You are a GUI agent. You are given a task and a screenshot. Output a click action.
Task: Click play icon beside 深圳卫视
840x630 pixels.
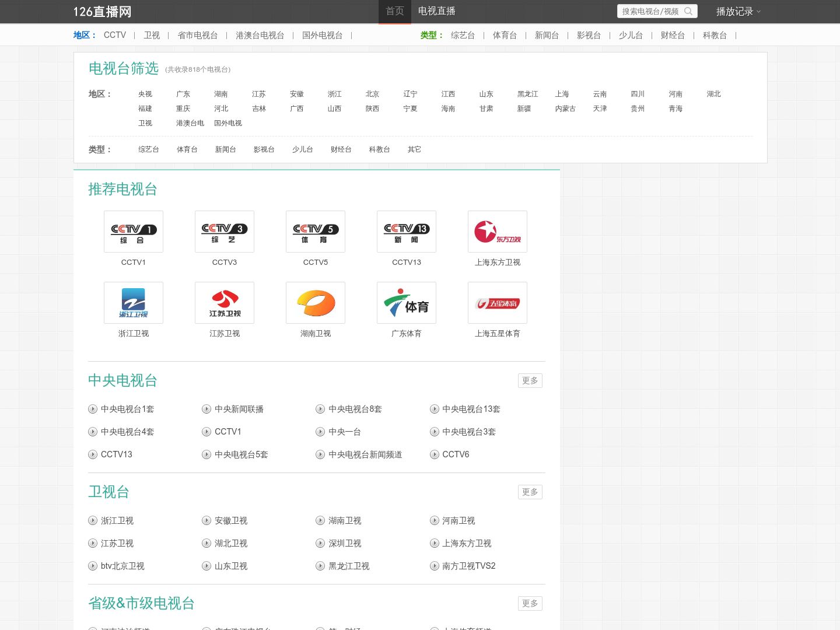click(x=320, y=543)
